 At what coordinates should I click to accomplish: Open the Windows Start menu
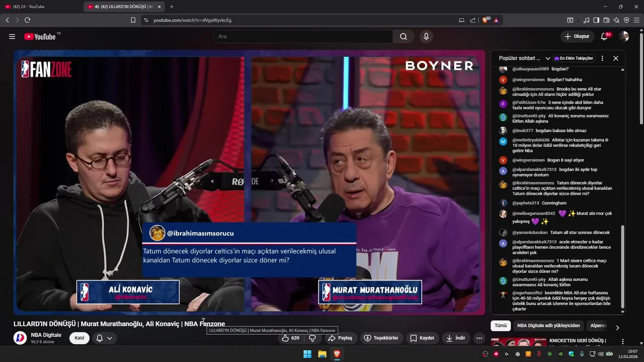point(307,354)
